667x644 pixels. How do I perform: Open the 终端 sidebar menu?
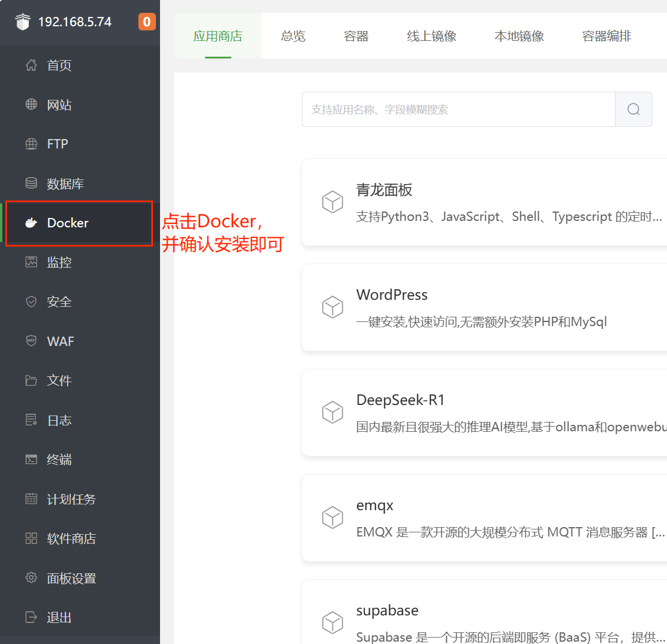(80, 459)
